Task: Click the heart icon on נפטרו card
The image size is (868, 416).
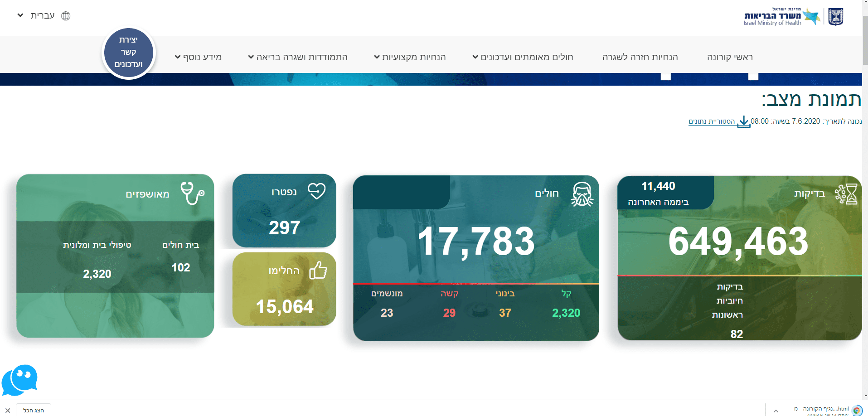Action: 317,191
